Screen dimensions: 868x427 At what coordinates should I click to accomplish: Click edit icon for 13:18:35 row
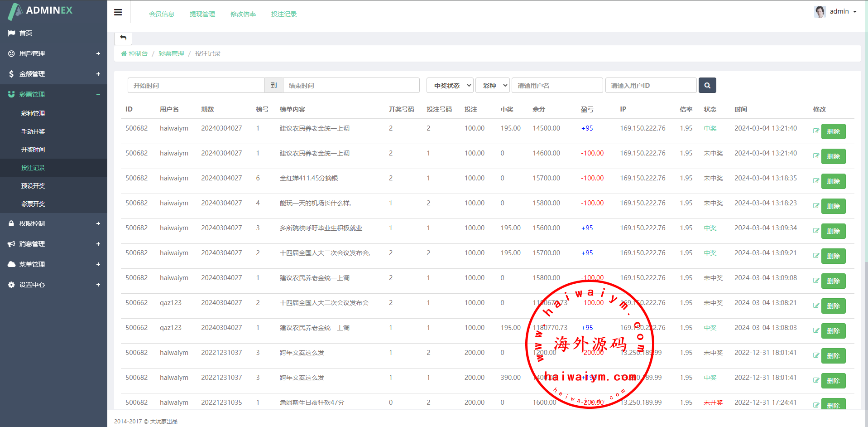[816, 181]
